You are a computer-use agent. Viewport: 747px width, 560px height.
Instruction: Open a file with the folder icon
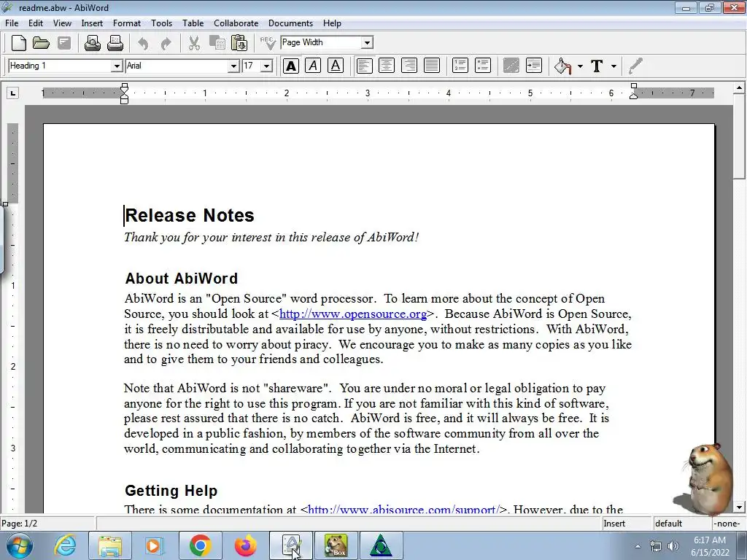[41, 43]
